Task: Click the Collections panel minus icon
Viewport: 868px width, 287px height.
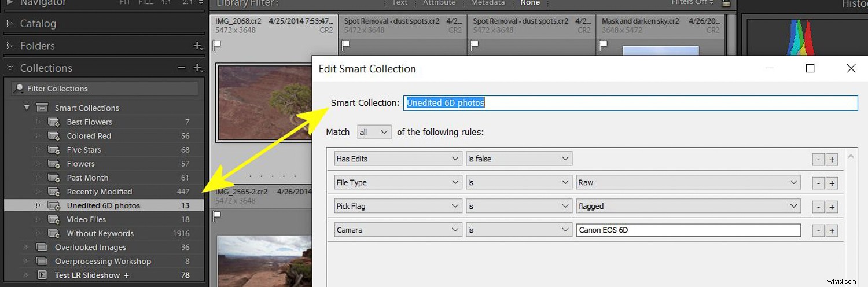Action: point(182,68)
